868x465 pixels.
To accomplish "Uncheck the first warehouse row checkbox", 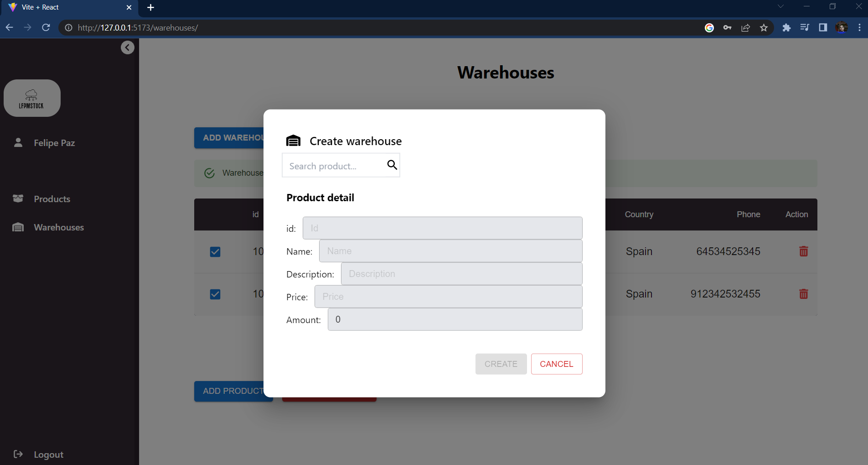I will 215,251.
